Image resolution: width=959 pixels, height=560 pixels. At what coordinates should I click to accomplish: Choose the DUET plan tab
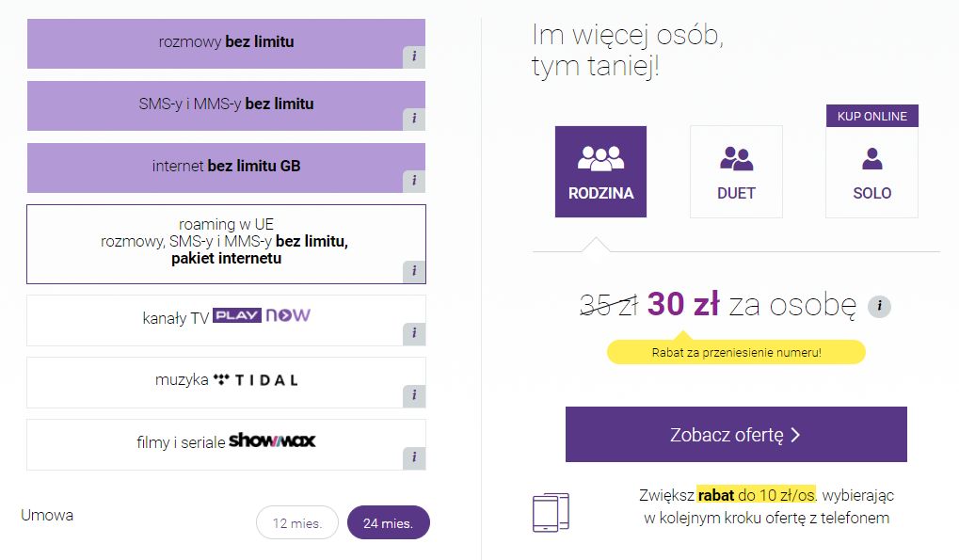tap(736, 172)
